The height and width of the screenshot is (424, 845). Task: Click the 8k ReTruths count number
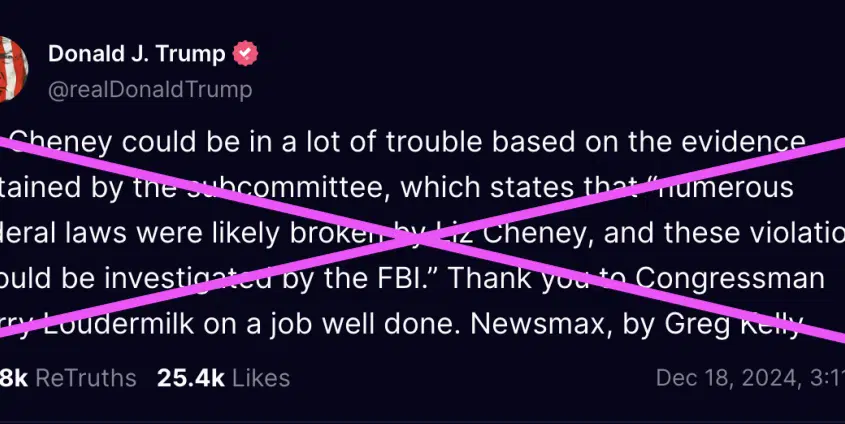[13, 378]
